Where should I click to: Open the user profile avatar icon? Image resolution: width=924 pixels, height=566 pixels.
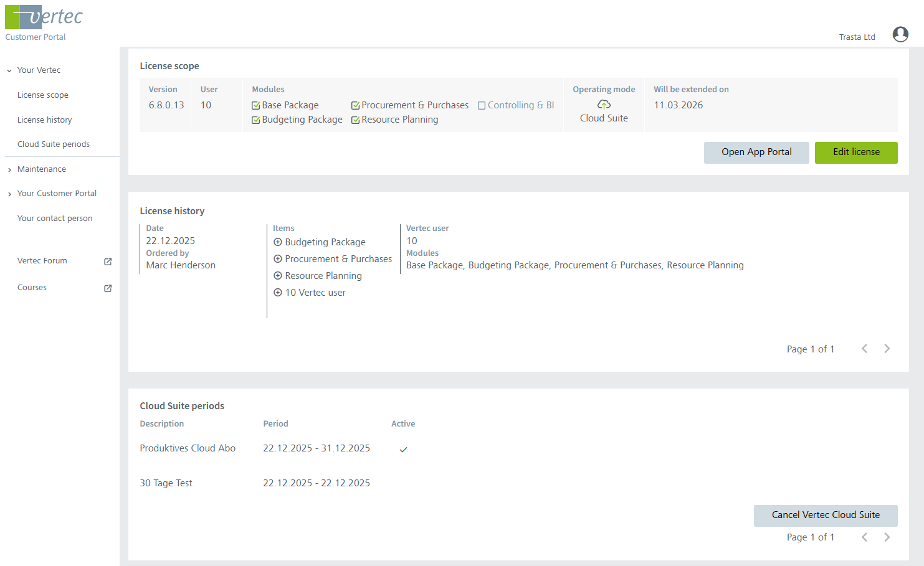(900, 34)
